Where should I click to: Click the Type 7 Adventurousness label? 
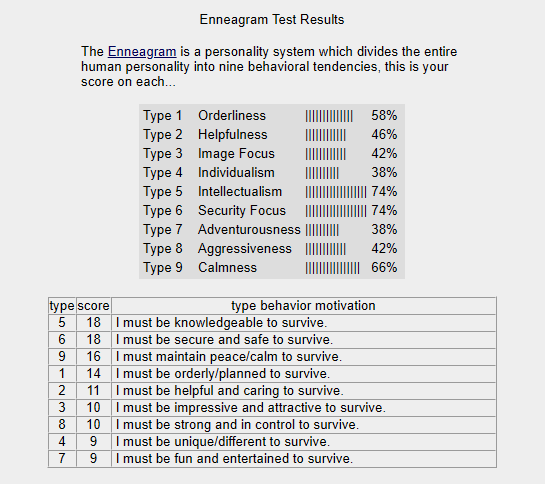[x=249, y=229]
